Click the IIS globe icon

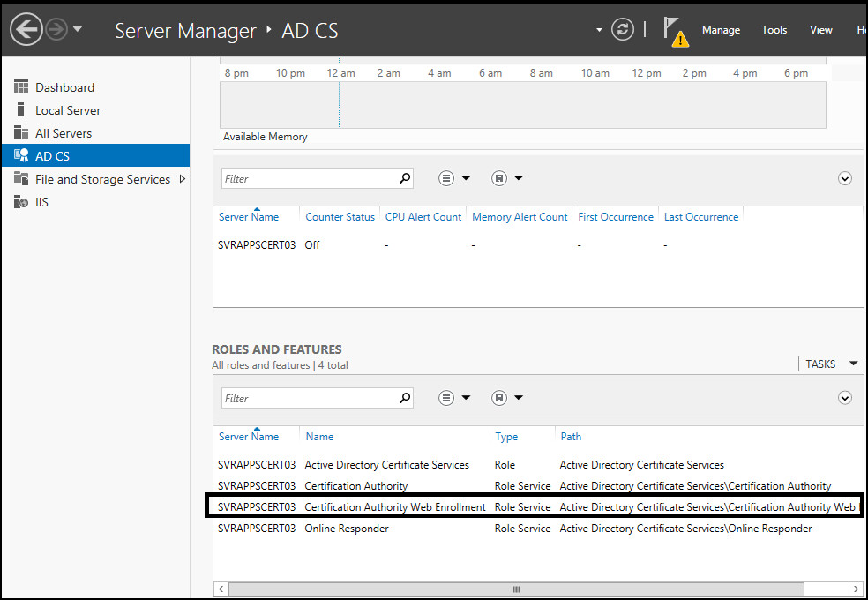click(x=21, y=201)
